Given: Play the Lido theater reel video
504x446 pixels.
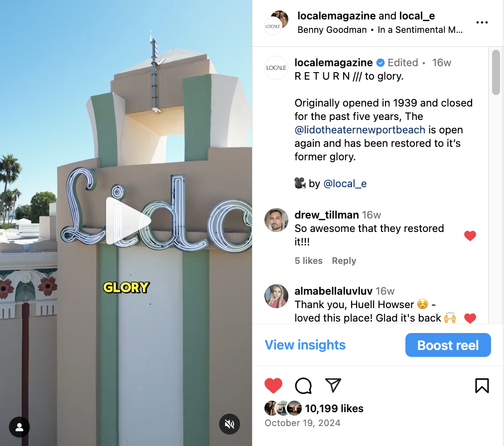Looking at the screenshot, I should (x=128, y=221).
